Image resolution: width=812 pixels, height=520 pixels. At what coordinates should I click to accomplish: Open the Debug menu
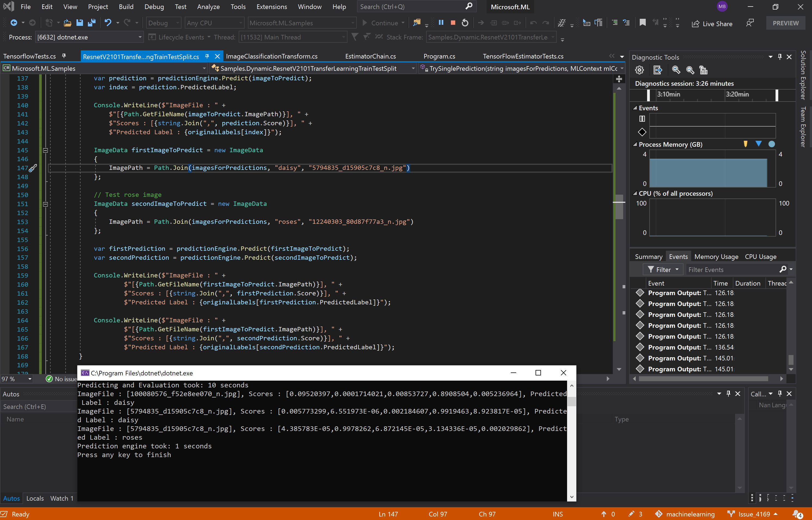click(x=154, y=7)
